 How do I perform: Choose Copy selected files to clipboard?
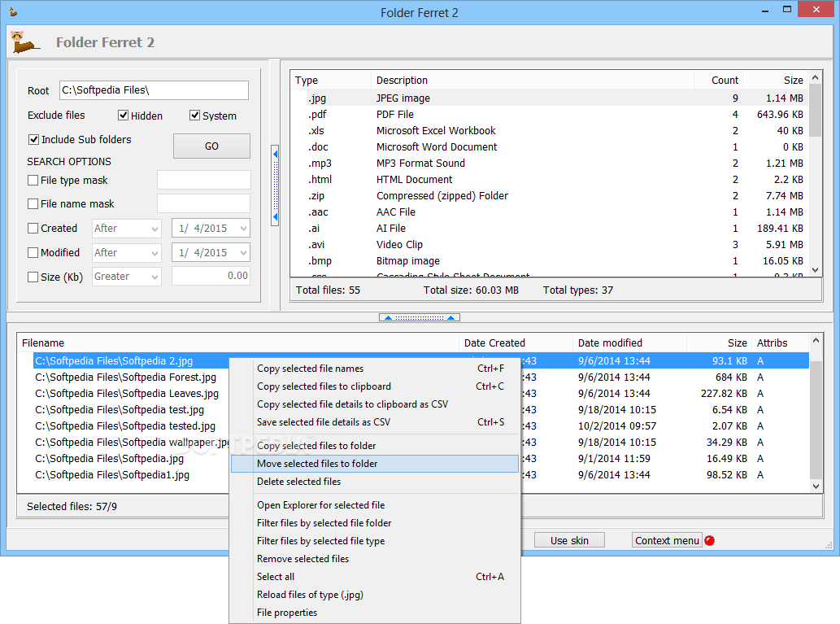[x=375, y=386]
